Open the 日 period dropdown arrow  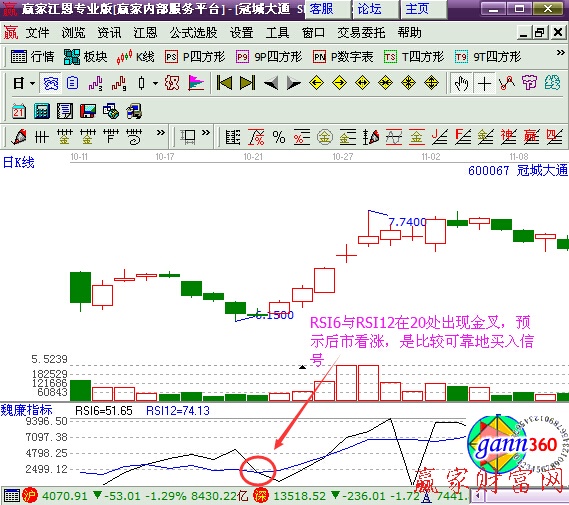33,83
